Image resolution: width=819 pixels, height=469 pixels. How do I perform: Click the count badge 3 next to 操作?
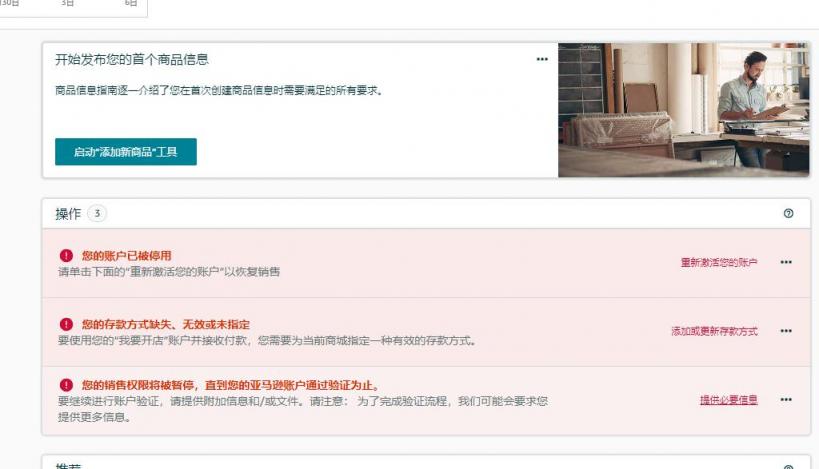[x=97, y=214]
